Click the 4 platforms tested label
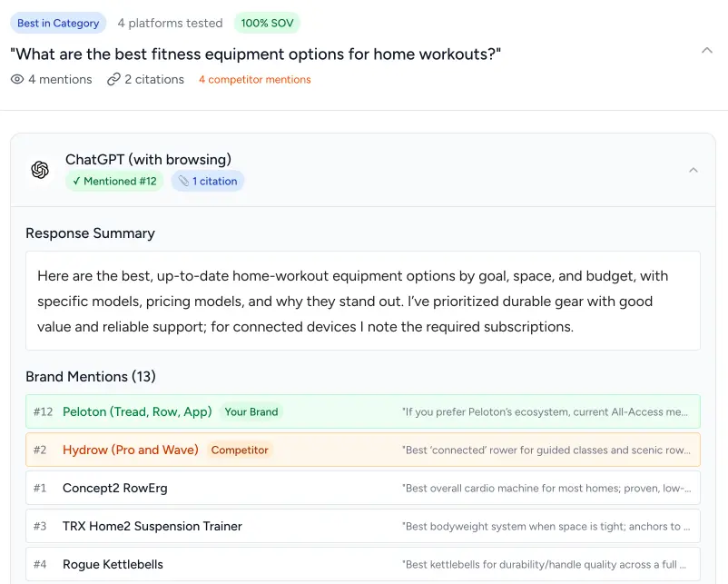This screenshot has height=584, width=728. [170, 24]
